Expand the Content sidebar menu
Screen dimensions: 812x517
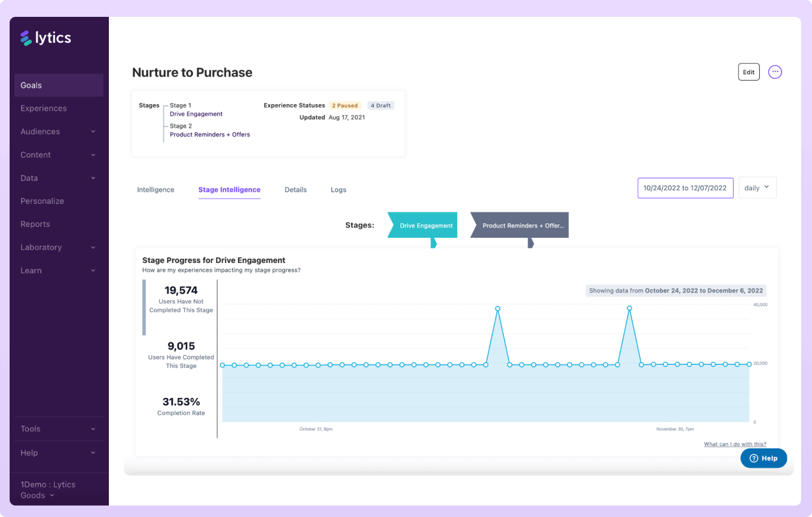pyautogui.click(x=58, y=155)
